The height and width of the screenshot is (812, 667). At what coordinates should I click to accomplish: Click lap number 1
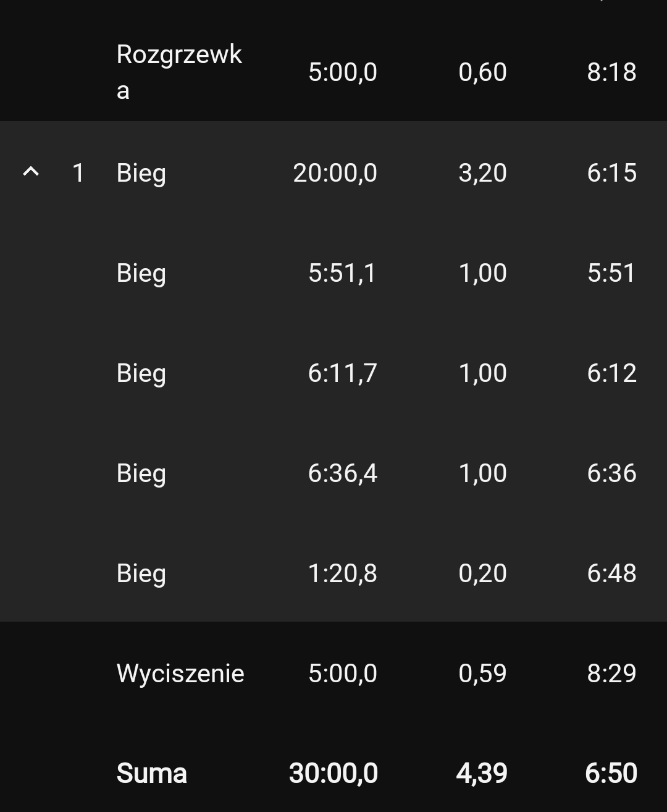78,173
